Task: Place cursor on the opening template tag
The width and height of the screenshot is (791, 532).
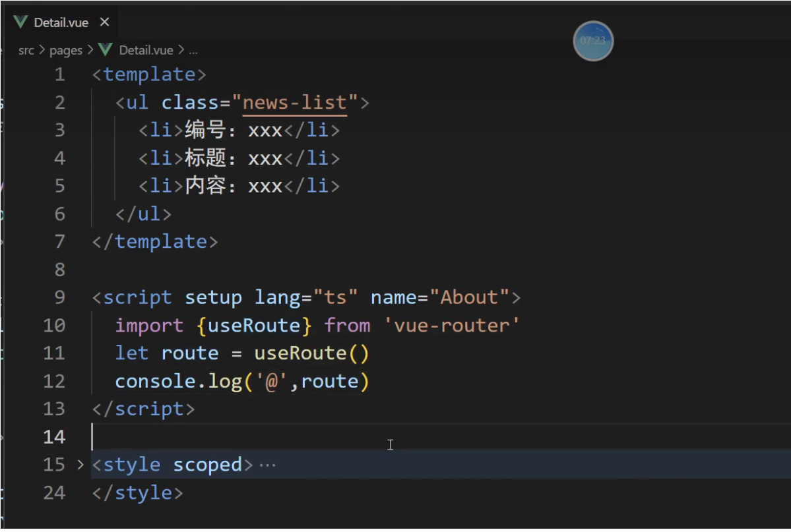Action: pos(149,74)
